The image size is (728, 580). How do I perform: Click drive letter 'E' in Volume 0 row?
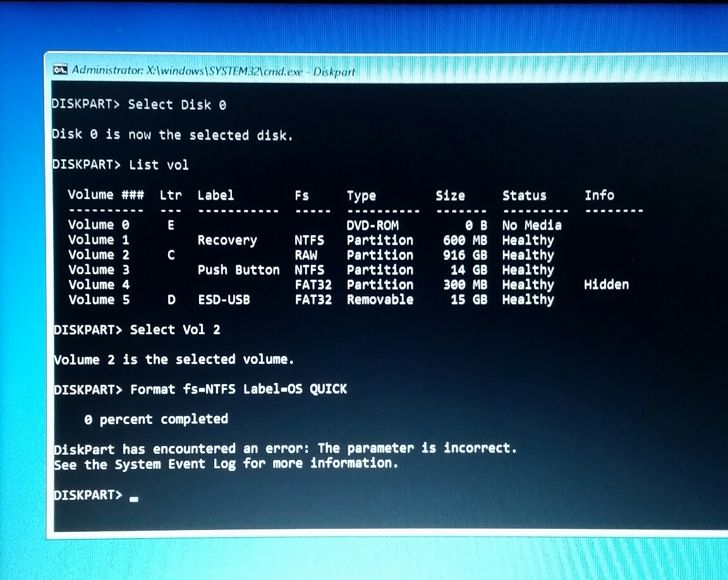(171, 225)
